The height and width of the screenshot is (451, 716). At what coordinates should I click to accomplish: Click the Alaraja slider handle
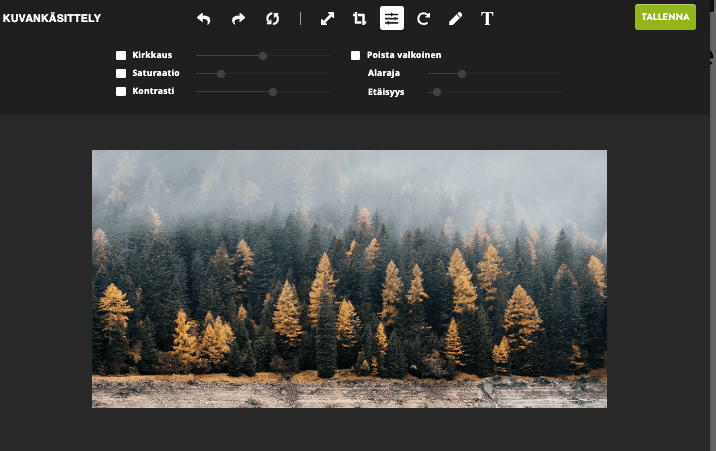pos(462,74)
